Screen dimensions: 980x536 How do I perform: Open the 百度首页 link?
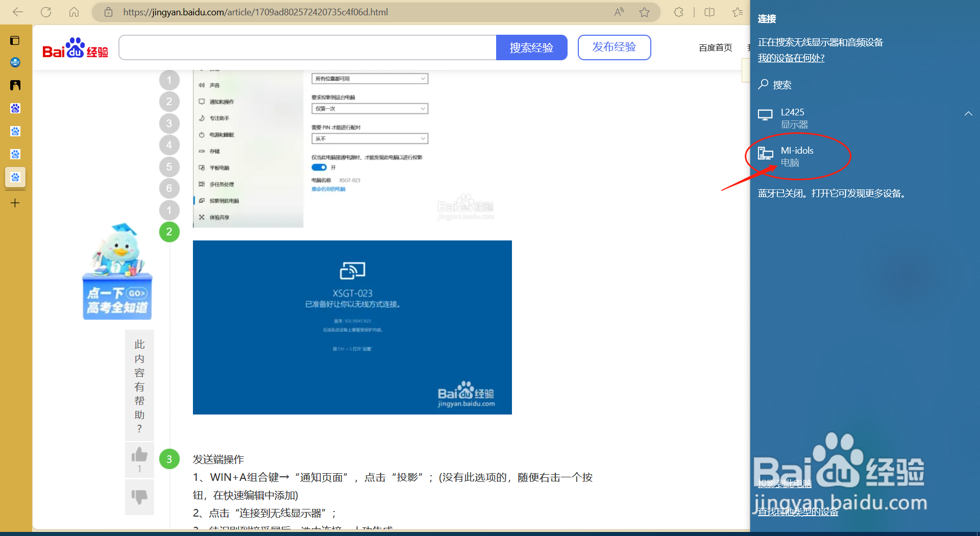tap(715, 47)
